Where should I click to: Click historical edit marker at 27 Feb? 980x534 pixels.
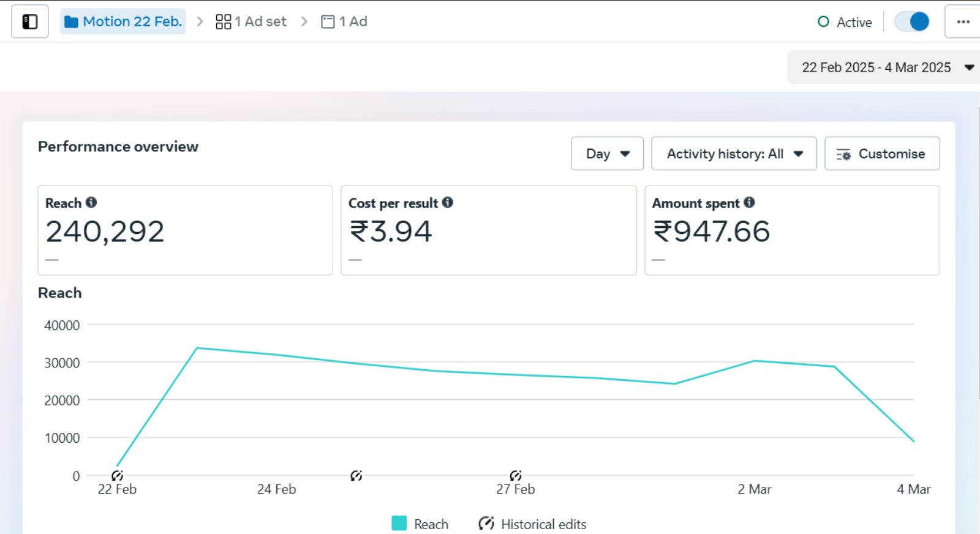coord(516,476)
